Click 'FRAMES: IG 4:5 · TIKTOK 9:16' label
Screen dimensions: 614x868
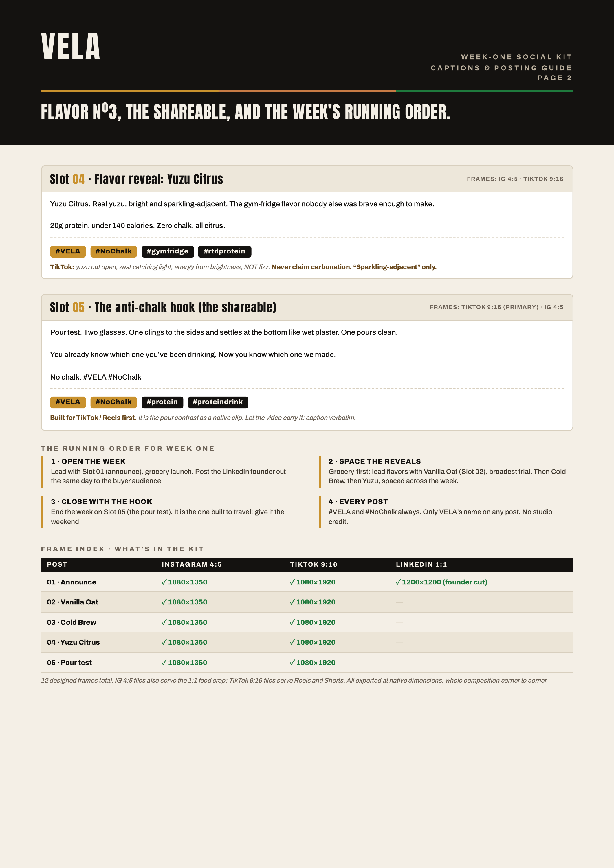(515, 179)
